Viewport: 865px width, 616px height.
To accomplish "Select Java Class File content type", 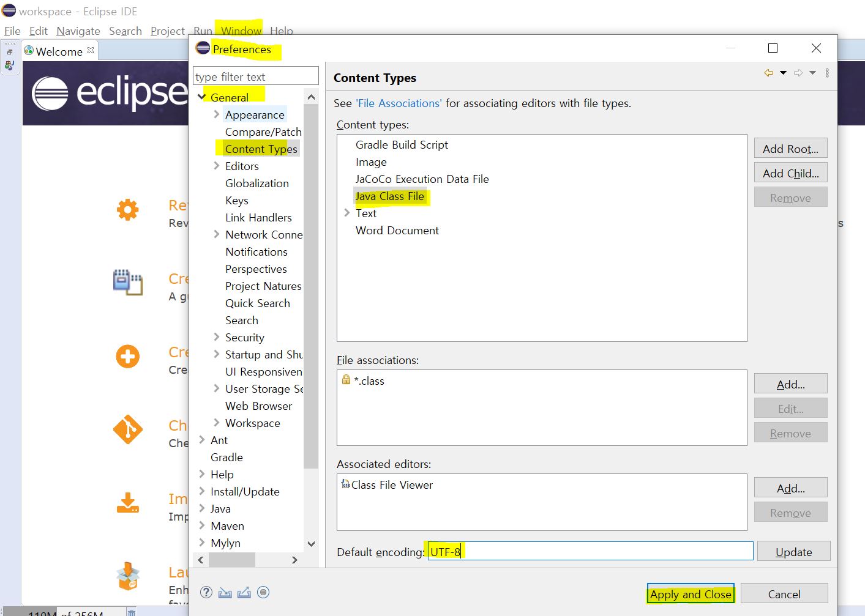I will (x=389, y=196).
